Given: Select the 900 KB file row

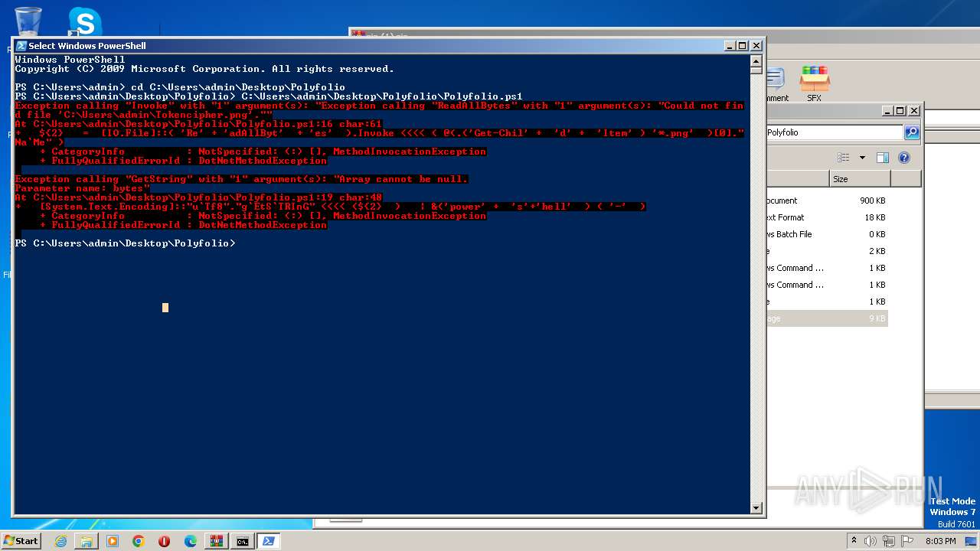Looking at the screenshot, I should pyautogui.click(x=827, y=201).
